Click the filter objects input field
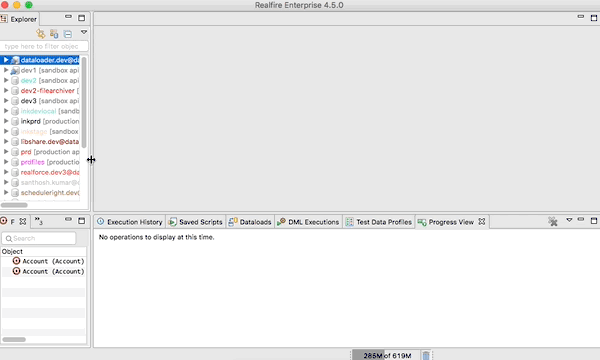 pyautogui.click(x=44, y=46)
